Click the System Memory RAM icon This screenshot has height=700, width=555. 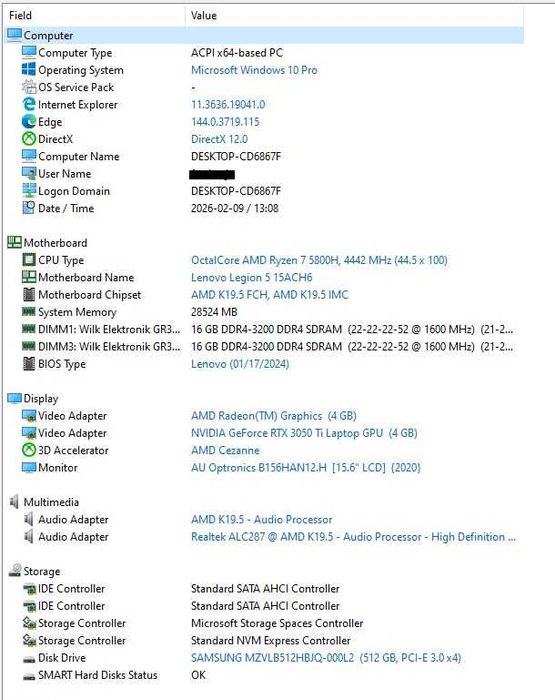coord(29,312)
